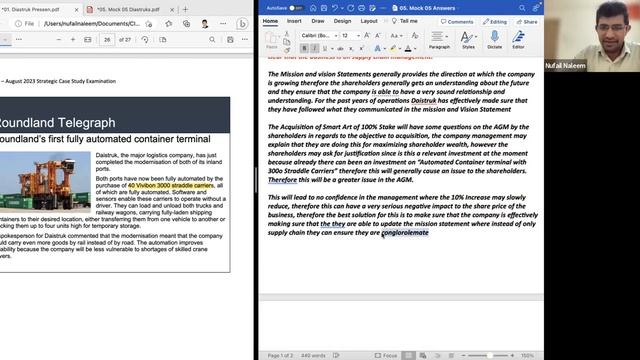Select Print Layout view in status bar
Screen dimensions: 640x360
(408, 356)
